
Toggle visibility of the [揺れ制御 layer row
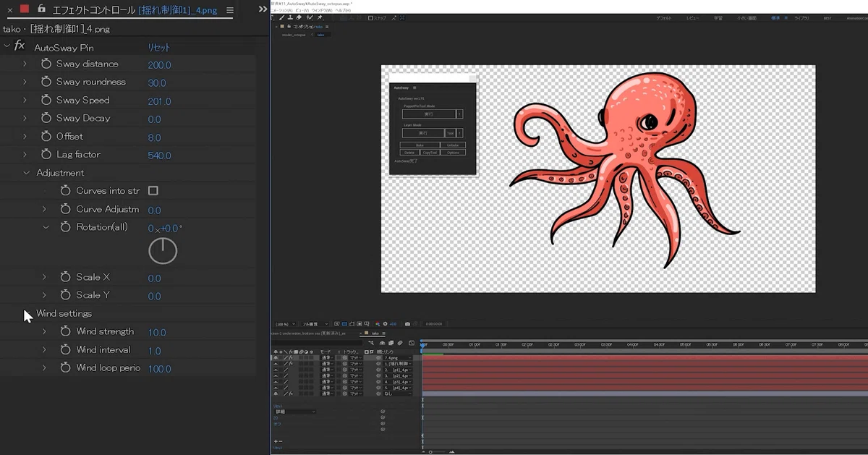pyautogui.click(x=275, y=364)
